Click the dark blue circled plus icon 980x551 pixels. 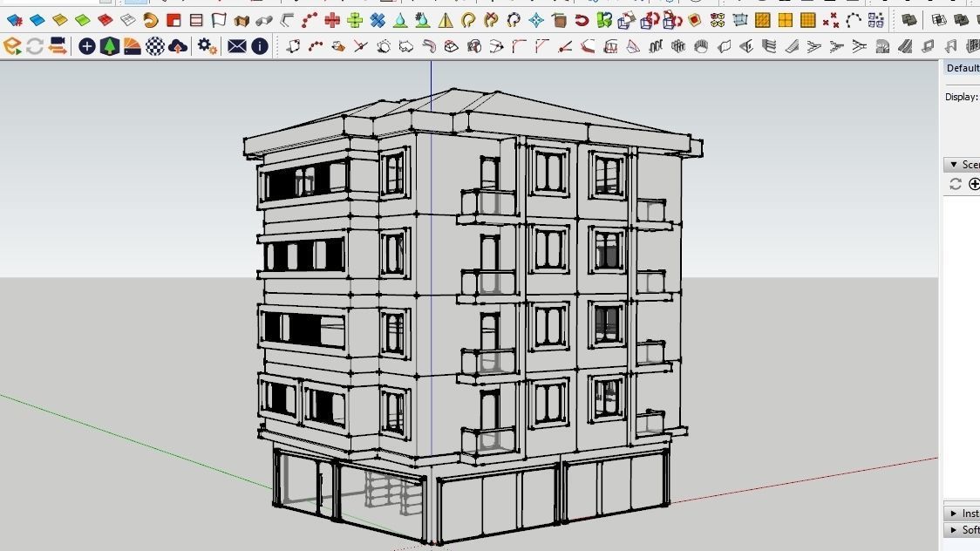(x=87, y=46)
